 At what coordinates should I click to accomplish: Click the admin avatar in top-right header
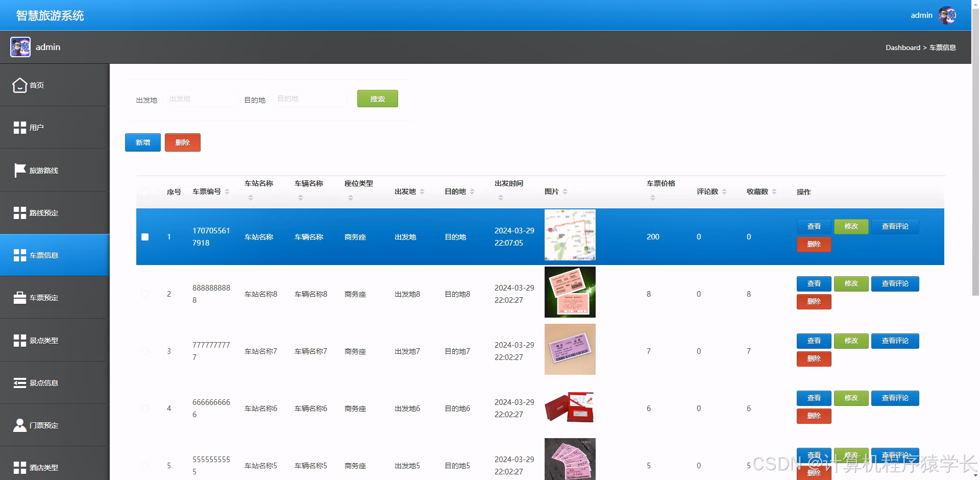[947, 15]
